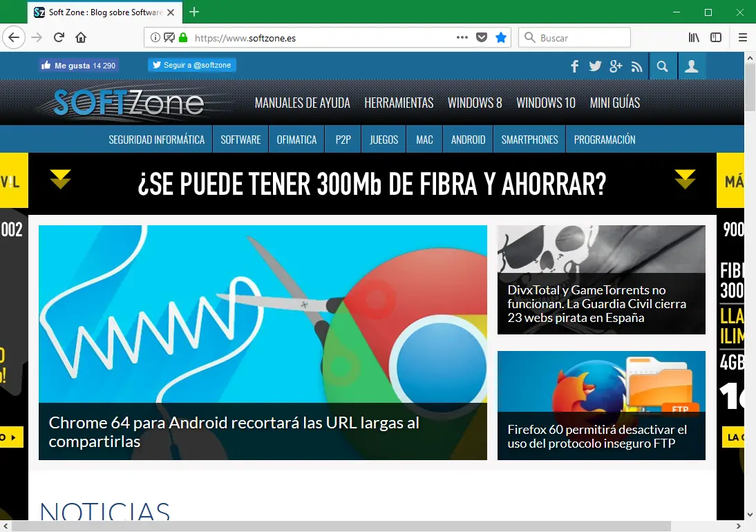Toggle the bookmark star for this page

pyautogui.click(x=501, y=37)
